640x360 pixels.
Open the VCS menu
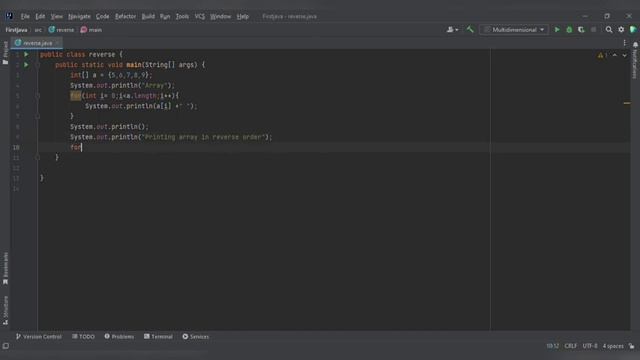coord(200,16)
